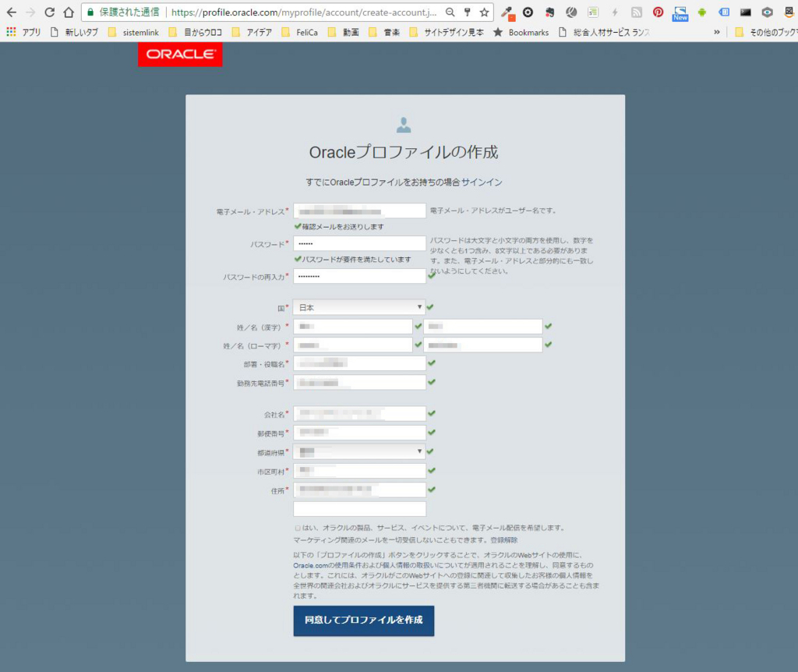Click the dark terminal-style extension icon

pos(746,12)
